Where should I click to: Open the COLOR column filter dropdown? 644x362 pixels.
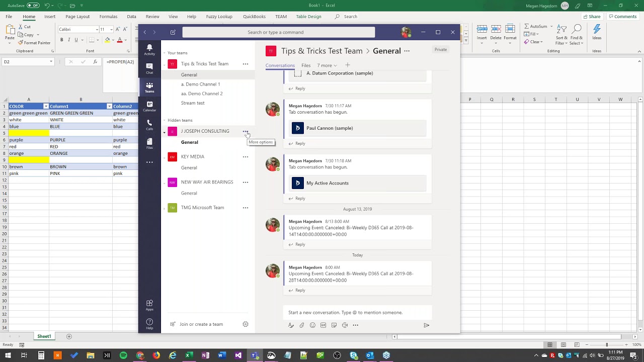coord(46,107)
